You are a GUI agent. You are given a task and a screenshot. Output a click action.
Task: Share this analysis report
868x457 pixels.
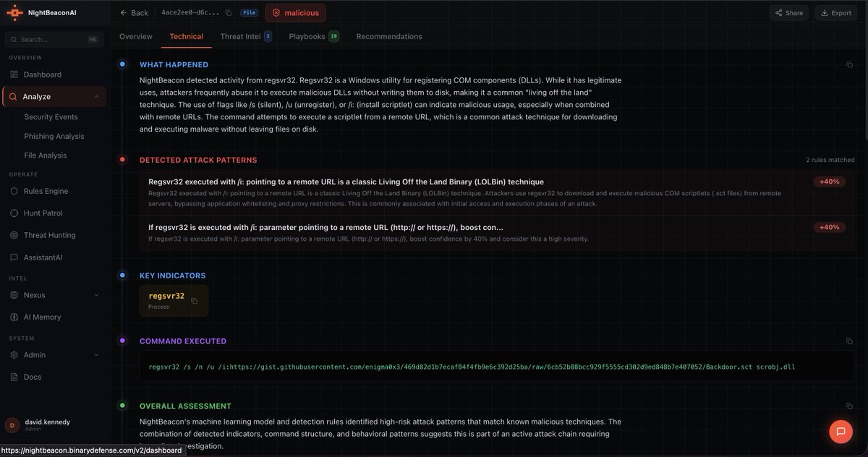coord(789,13)
